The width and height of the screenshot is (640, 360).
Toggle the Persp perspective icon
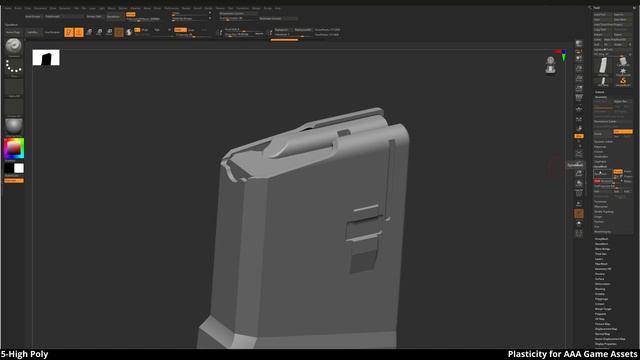click(x=579, y=98)
